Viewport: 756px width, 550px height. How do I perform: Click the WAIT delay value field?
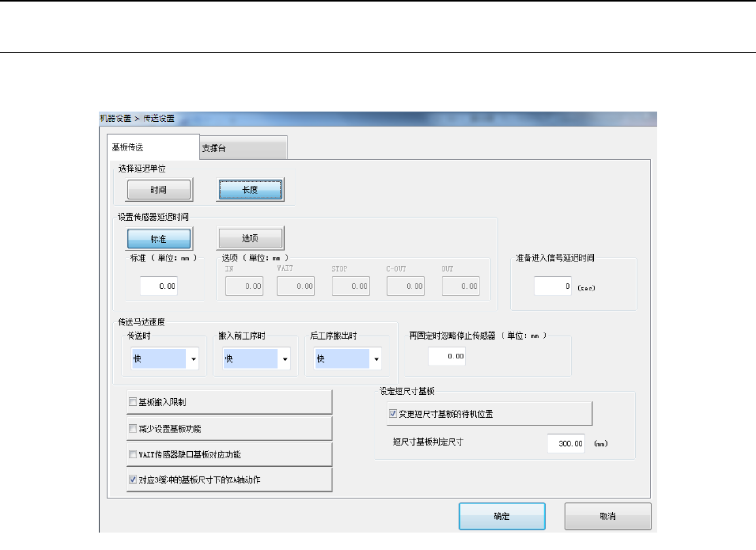tap(296, 286)
